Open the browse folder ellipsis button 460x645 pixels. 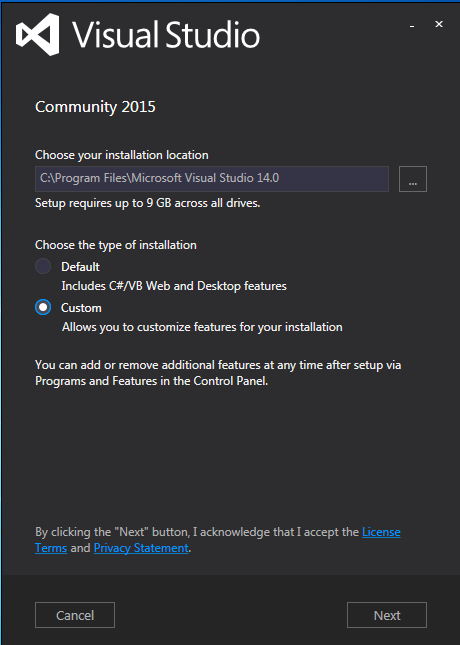[413, 179]
